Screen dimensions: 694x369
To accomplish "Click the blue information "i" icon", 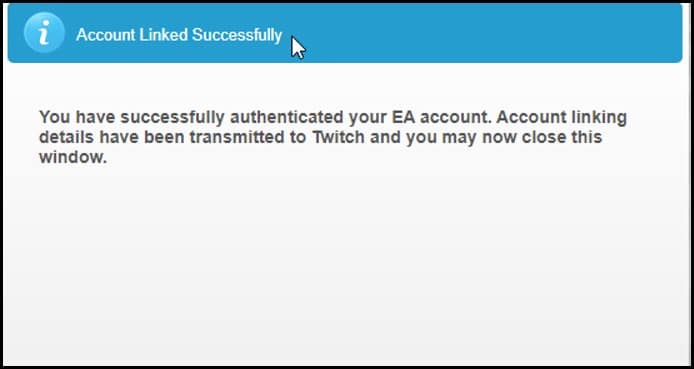I will coord(44,33).
